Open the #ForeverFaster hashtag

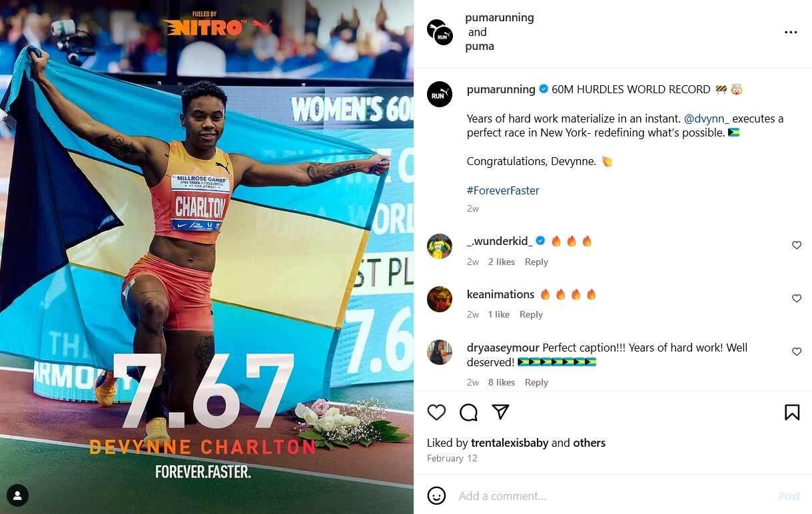[x=503, y=190]
